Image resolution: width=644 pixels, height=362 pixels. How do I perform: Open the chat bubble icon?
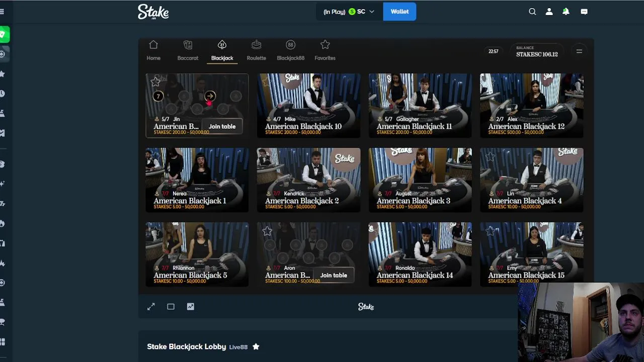tap(584, 12)
